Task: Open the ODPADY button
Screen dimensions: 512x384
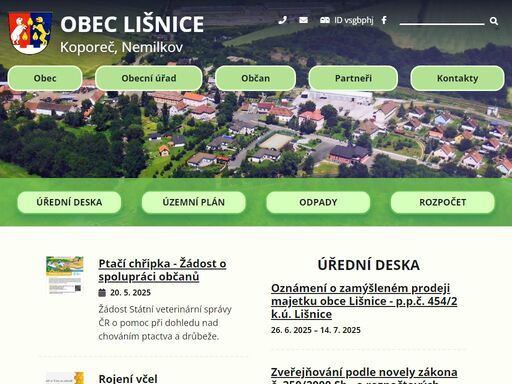Action: [318, 202]
